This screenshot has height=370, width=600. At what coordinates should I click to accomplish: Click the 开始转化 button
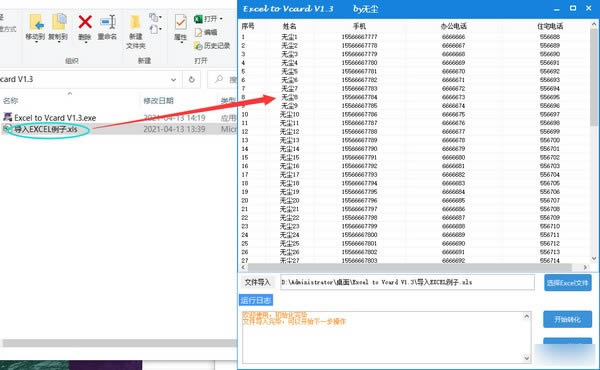[567, 319]
